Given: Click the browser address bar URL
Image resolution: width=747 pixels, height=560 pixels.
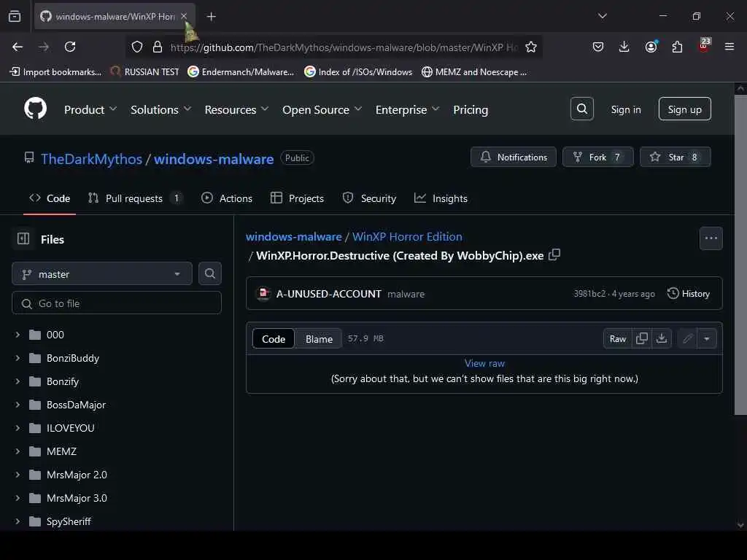Looking at the screenshot, I should (x=344, y=47).
